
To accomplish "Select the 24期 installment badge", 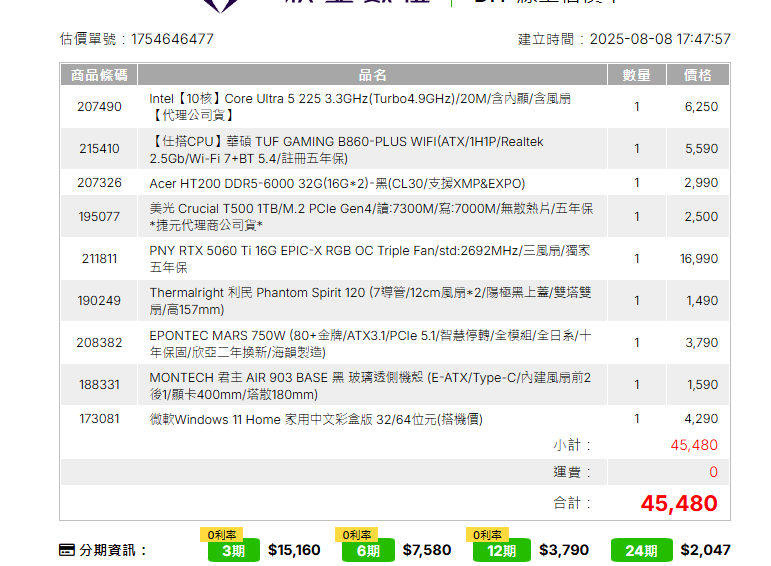I will 641,550.
